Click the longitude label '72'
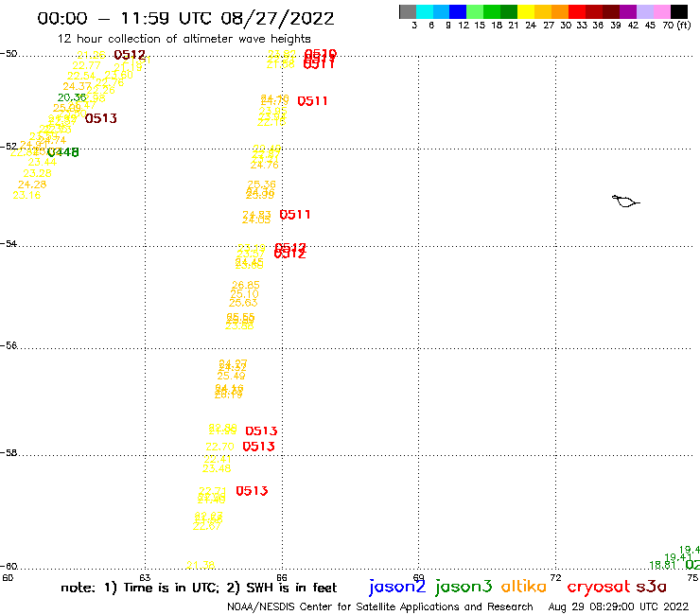 pos(555,577)
